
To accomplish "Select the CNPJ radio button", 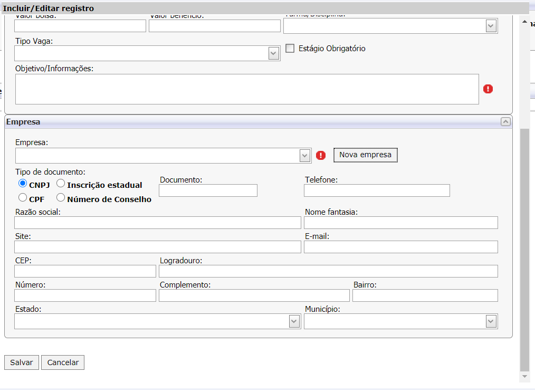I will [x=23, y=184].
